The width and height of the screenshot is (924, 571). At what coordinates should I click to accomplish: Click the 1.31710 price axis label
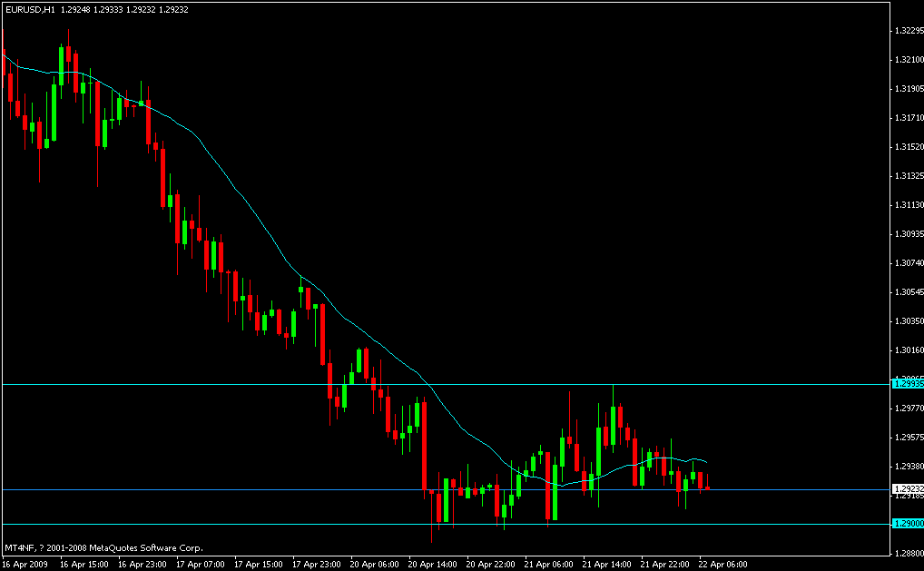pos(908,118)
